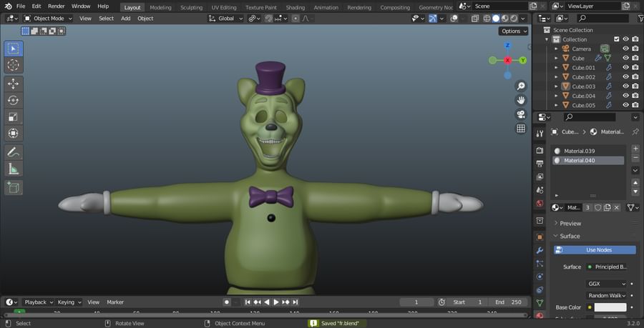Toggle camera view with camera icon
Image resolution: width=644 pixels, height=328 pixels.
(x=521, y=114)
